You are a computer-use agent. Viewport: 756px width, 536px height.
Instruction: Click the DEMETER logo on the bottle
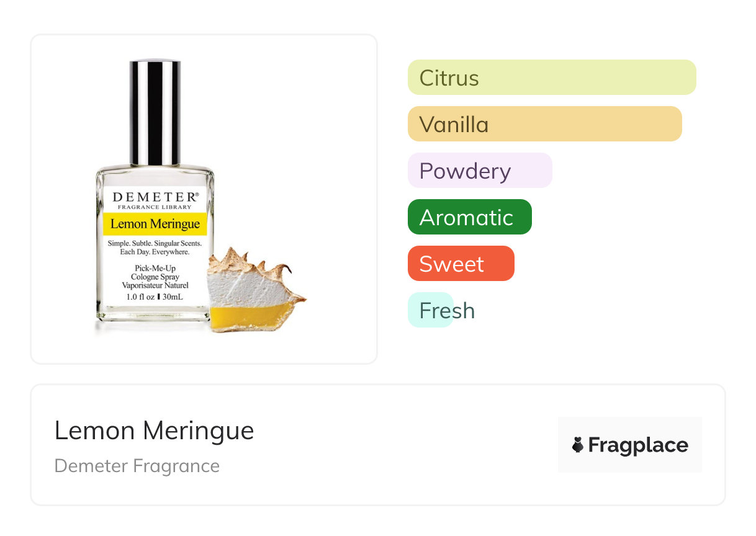tap(156, 197)
